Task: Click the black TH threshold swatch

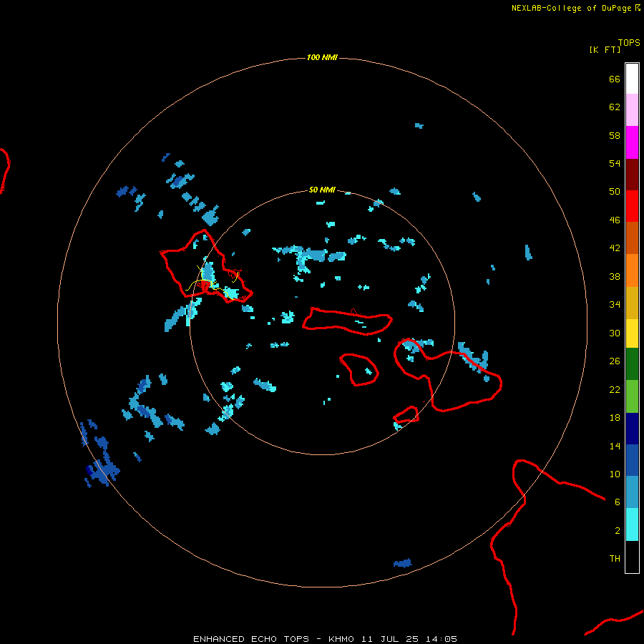Action: click(632, 557)
